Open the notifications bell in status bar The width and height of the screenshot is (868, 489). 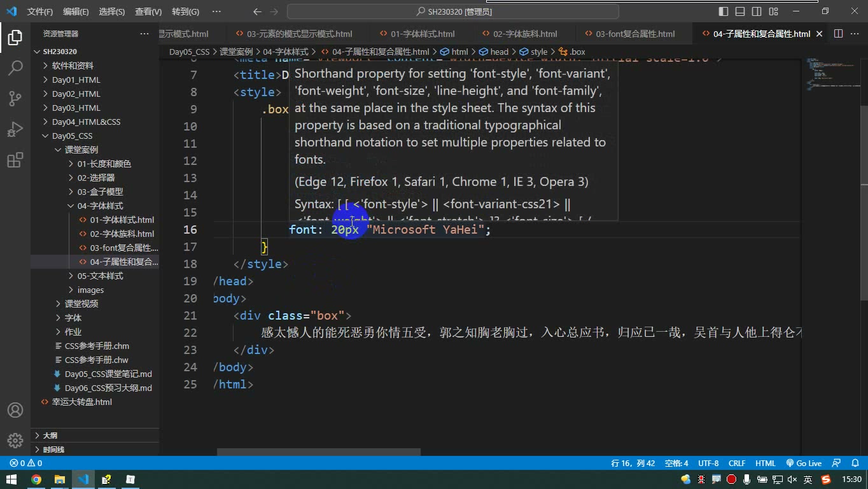(855, 464)
